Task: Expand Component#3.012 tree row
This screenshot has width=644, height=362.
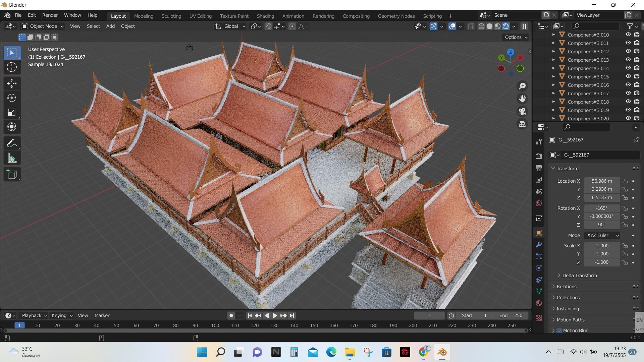Action: 553,51
